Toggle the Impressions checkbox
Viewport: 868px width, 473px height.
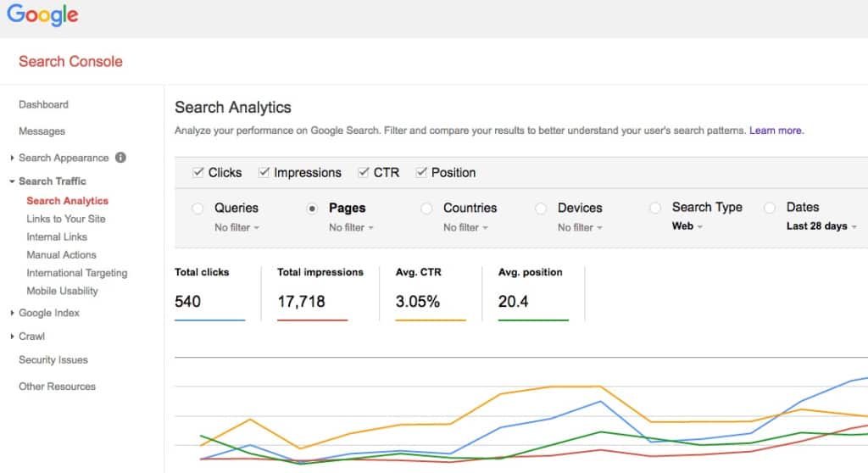click(x=264, y=172)
